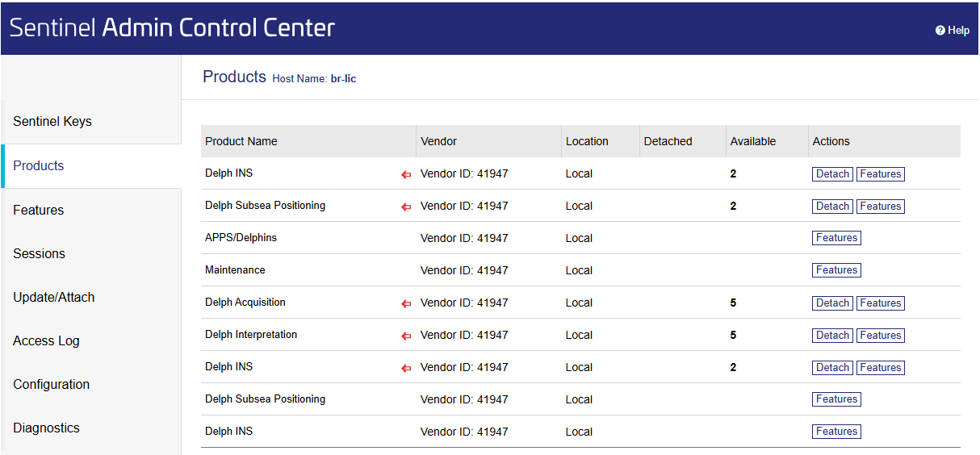Click red arrow on topmost Delph INS row
This screenshot has height=455, width=980.
pyautogui.click(x=406, y=174)
